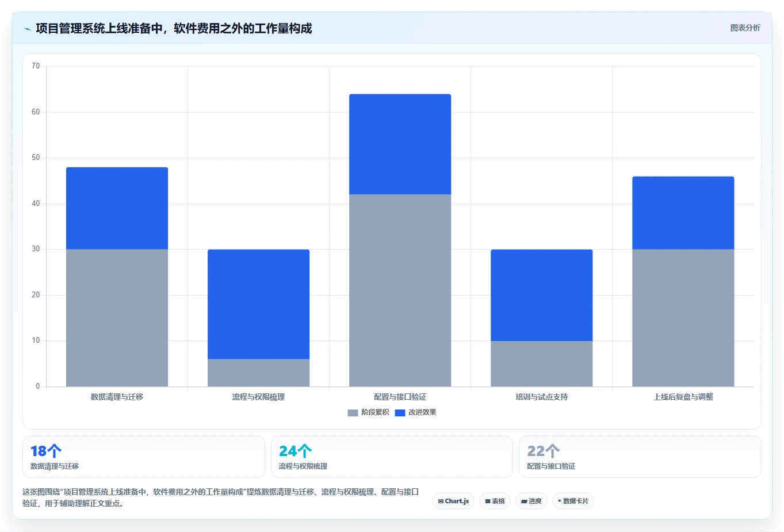The width and height of the screenshot is (784, 532).
Task: Toggle the 阶段累积 legend entry
Action: pos(368,412)
